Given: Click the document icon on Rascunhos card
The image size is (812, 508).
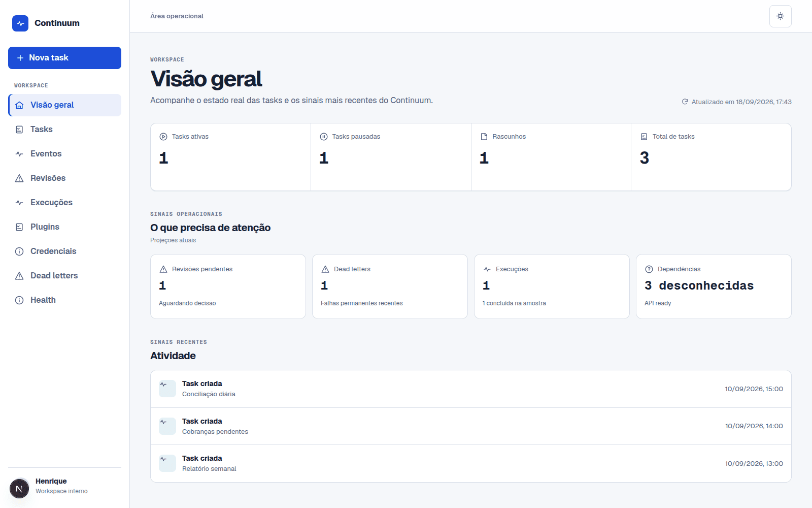Looking at the screenshot, I should (x=484, y=137).
